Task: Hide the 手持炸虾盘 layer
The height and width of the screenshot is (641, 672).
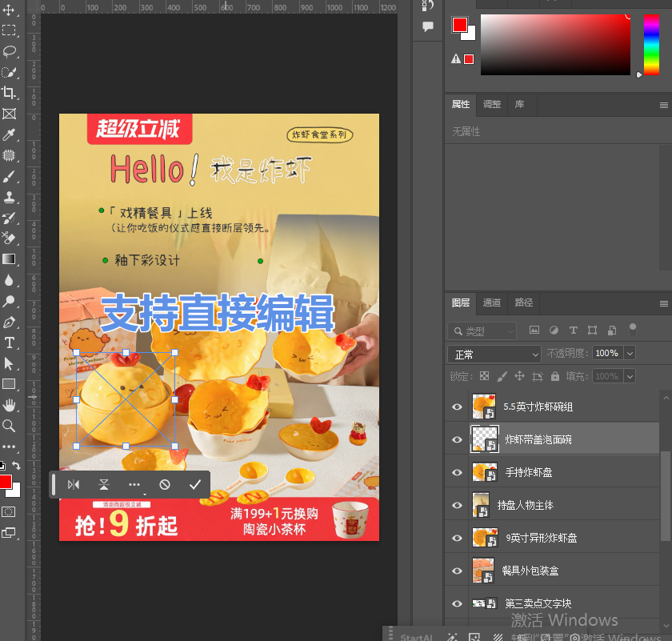Action: [458, 472]
